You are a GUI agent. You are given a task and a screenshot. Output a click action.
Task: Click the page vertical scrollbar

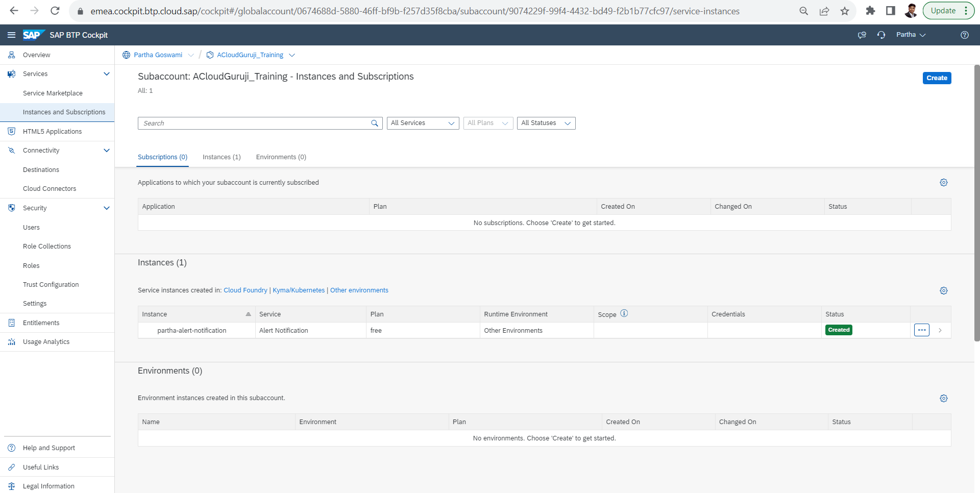coord(977,204)
